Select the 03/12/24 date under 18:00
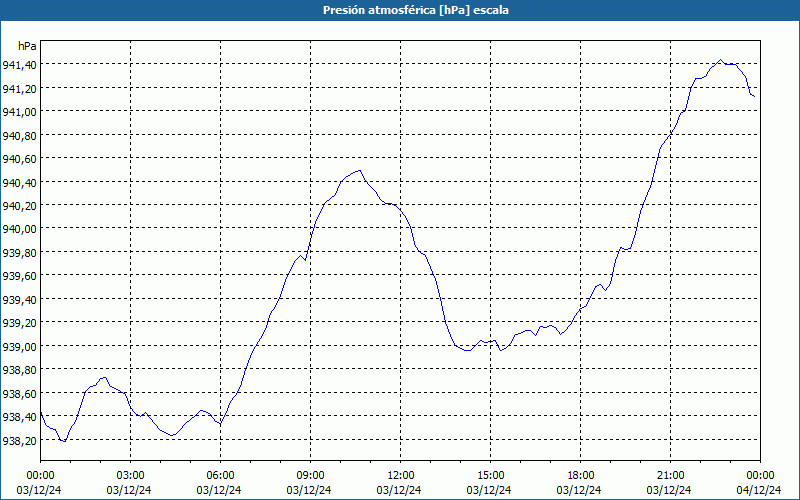Viewport: 800px width, 500px height. tap(579, 490)
